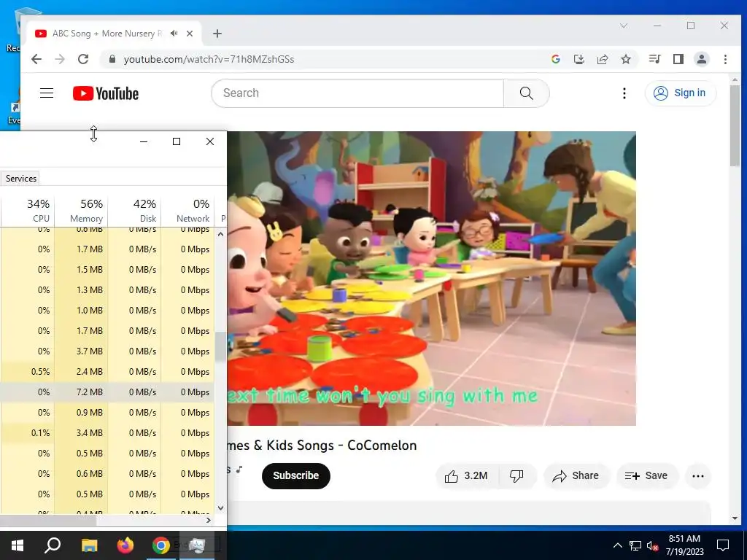Viewport: 747px width, 560px height.
Task: Open Windows taskbar search
Action: click(53, 545)
